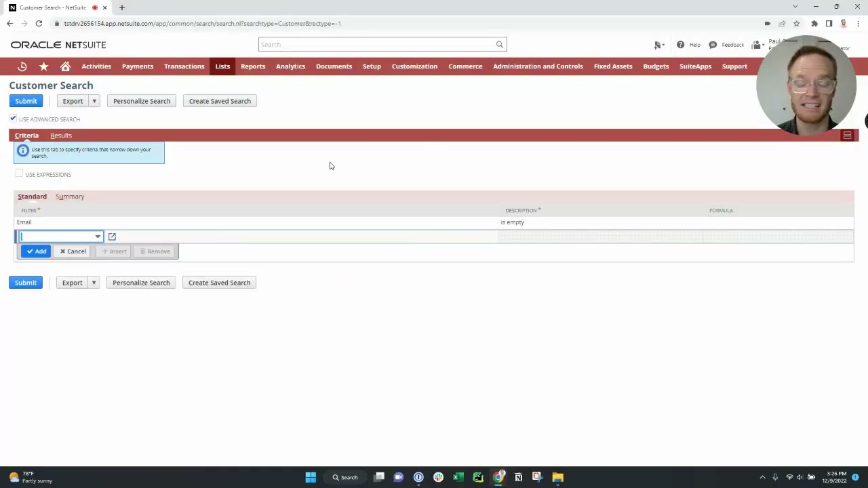Click the bottom Submit button
This screenshot has height=488, width=868.
(26, 283)
